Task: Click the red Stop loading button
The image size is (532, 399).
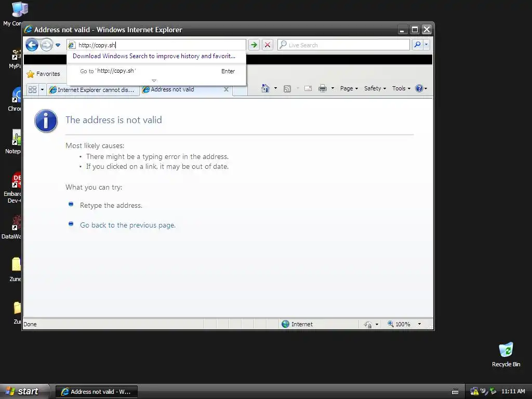Action: coord(268,45)
